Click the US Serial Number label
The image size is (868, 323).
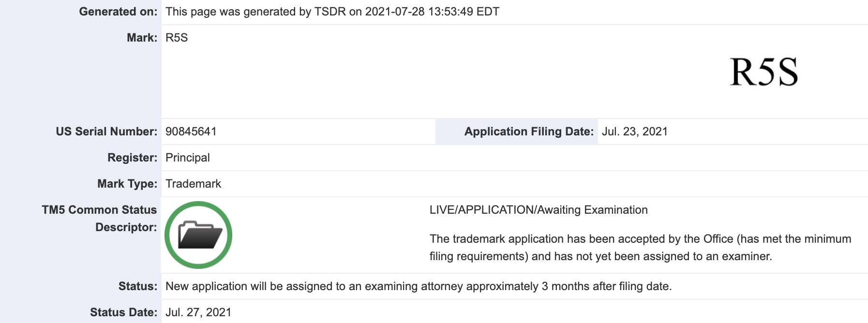(x=106, y=132)
